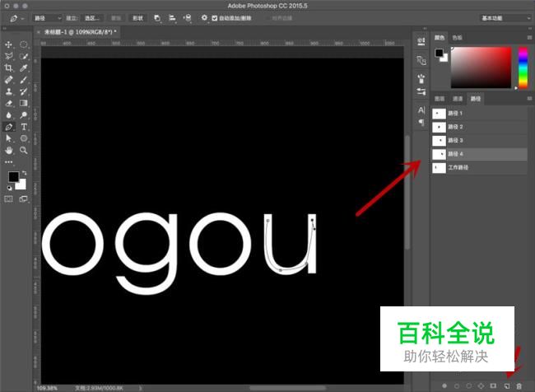The height and width of the screenshot is (392, 535).
Task: Click the rainbow hue slider
Action: point(523,68)
